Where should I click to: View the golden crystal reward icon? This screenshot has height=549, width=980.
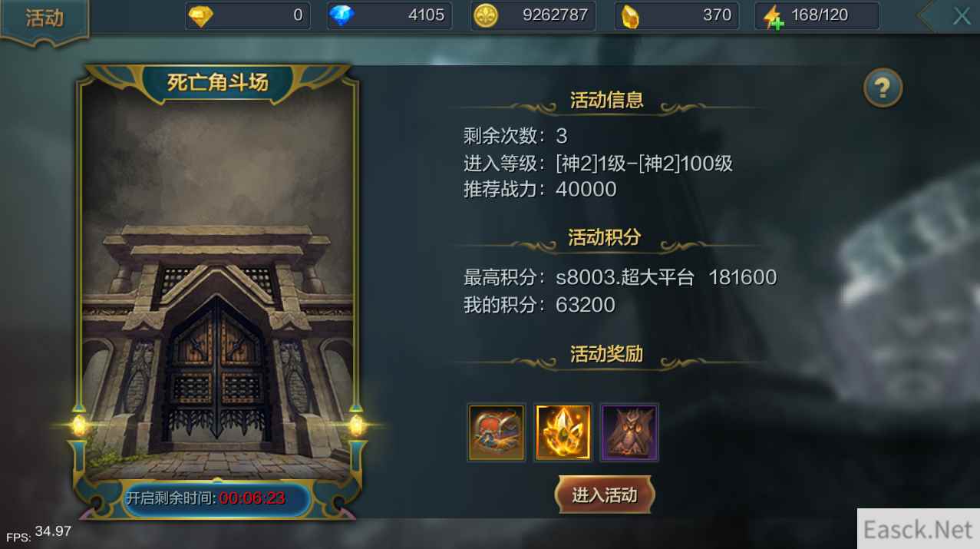pyautogui.click(x=563, y=432)
